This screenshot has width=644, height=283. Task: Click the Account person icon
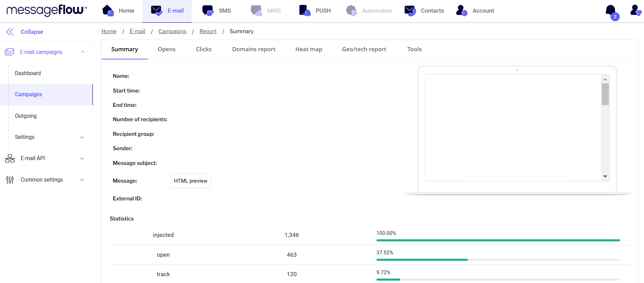[462, 11]
